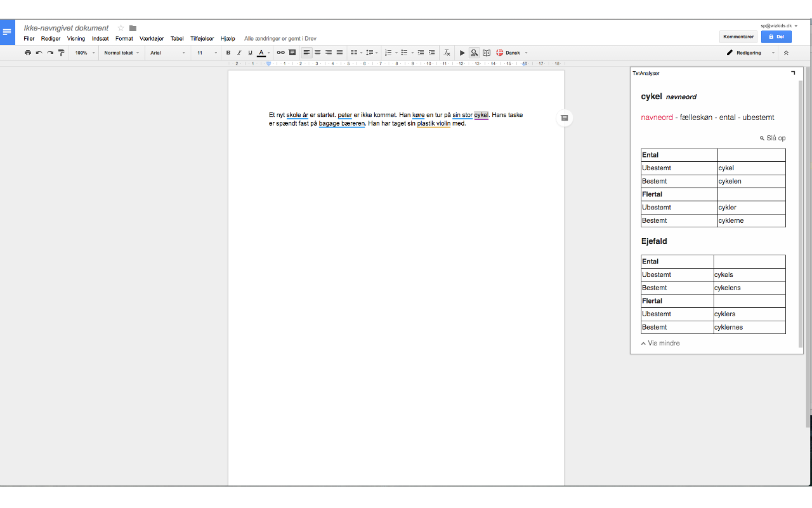Image resolution: width=812 pixels, height=508 pixels.
Task: Open the dictionary book icon
Action: [487, 53]
